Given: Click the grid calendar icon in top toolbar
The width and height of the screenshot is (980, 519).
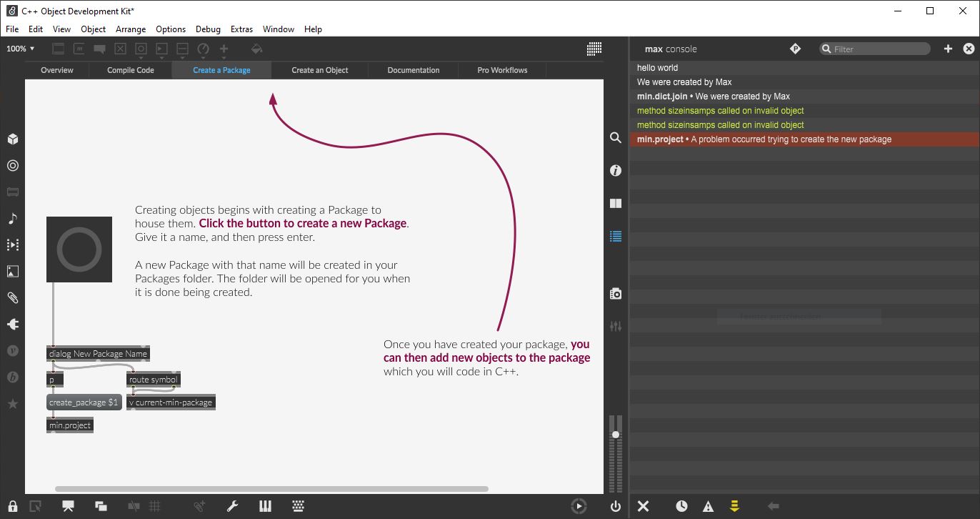Looking at the screenshot, I should tap(594, 49).
